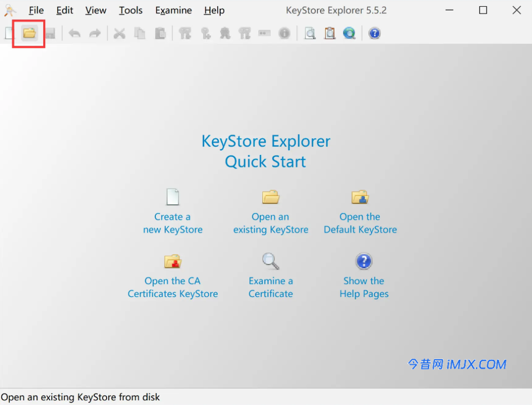The image size is (532, 405).
Task: Open the Examine menu
Action: pos(174,10)
